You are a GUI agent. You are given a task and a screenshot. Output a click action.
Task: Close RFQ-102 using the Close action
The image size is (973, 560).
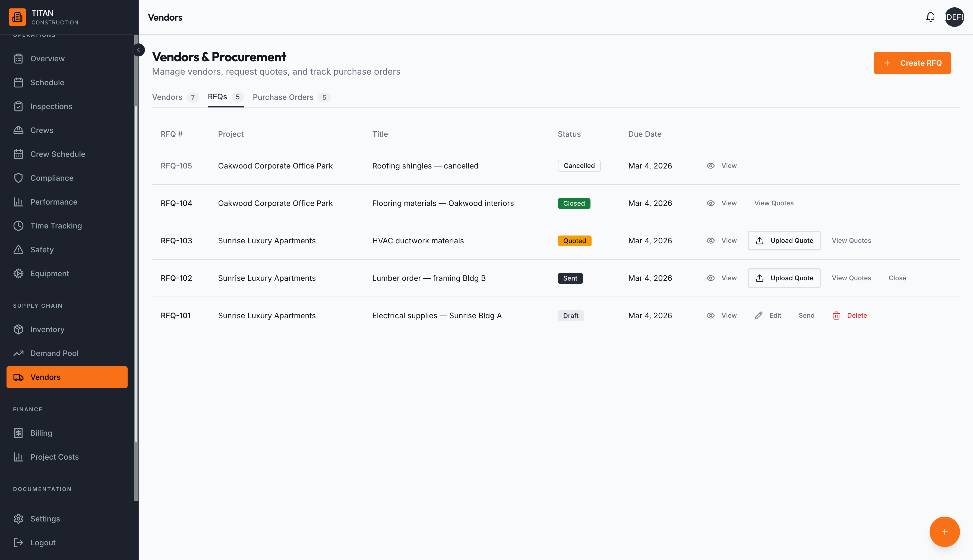[897, 278]
